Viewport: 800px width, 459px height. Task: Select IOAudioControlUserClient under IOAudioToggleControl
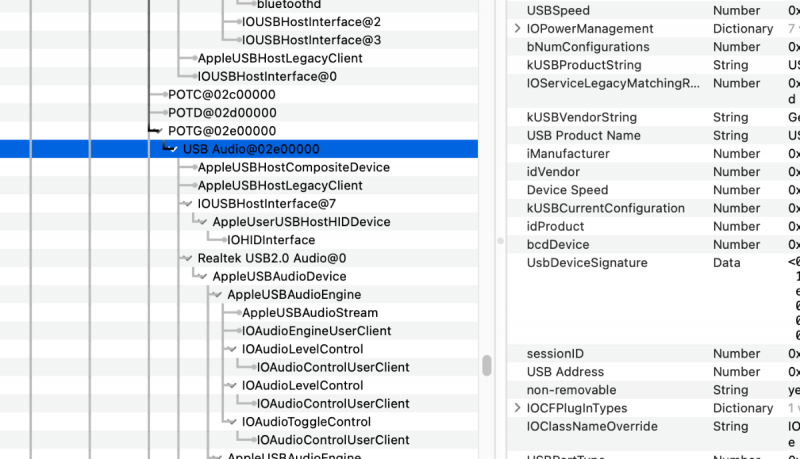tap(333, 440)
